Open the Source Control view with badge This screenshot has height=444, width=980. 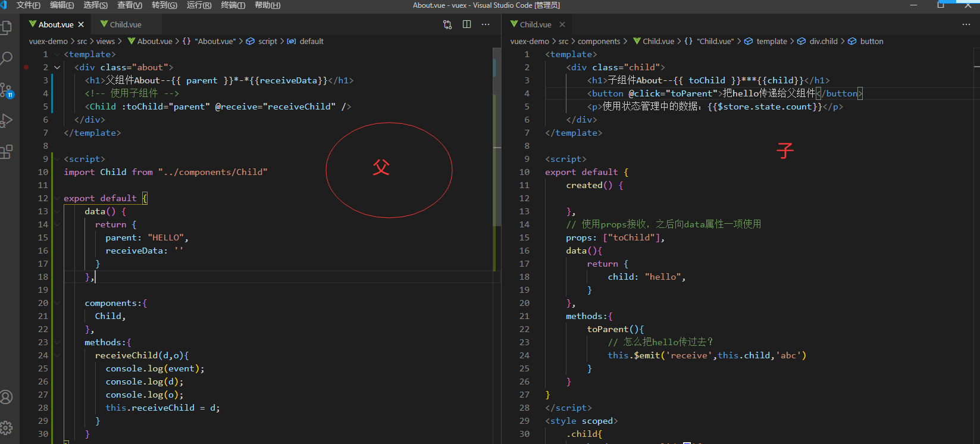click(x=7, y=90)
